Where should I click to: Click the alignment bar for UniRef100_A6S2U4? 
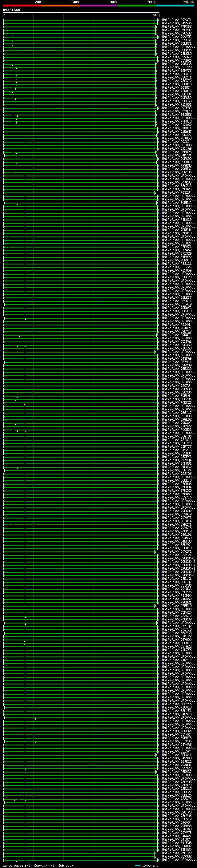79,193
